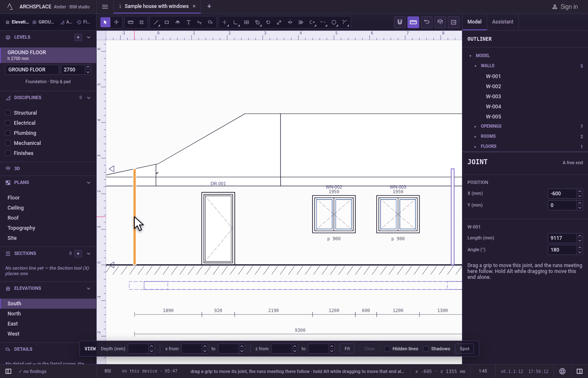This screenshot has height=378, width=588.
Task: Click the Fit button
Action: tap(347, 349)
